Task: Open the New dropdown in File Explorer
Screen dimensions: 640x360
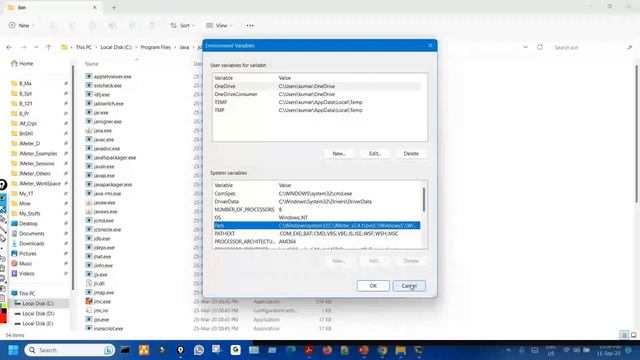Action: point(22,25)
